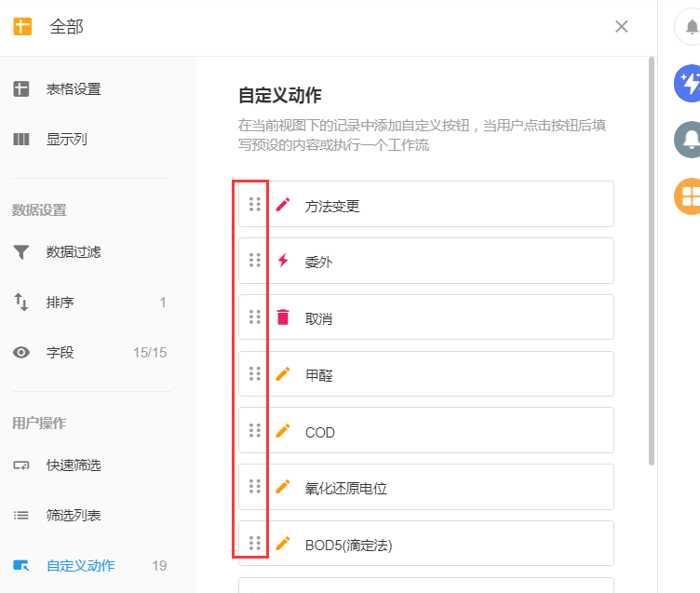Close the 全部 view settings panel

click(622, 27)
